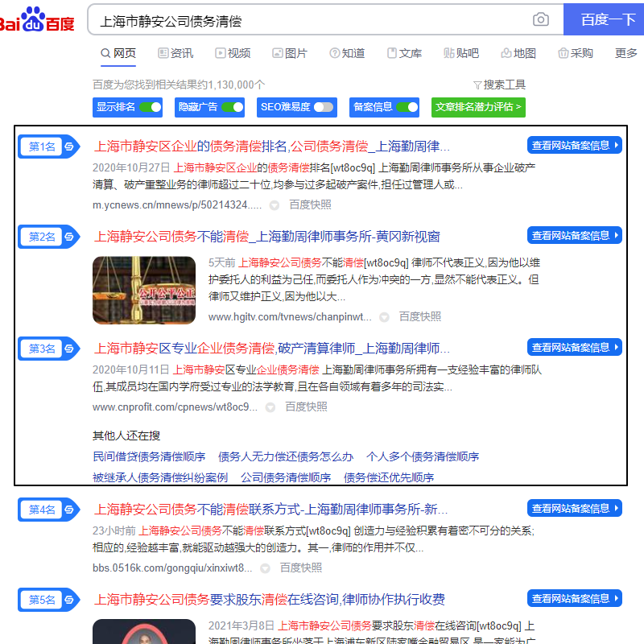644x644 pixels.
Task: Search related query 债务偿还优先顺序
Action: [389, 477]
